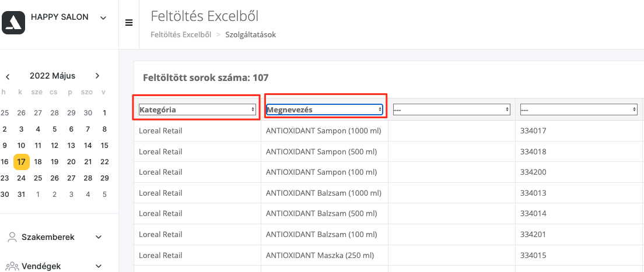This screenshot has height=272, width=644.
Task: Open the third column's unassigned '---' dropdown
Action: point(452,109)
